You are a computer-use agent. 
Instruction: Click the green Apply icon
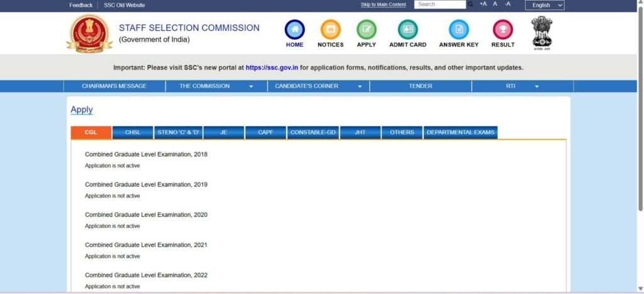click(366, 30)
